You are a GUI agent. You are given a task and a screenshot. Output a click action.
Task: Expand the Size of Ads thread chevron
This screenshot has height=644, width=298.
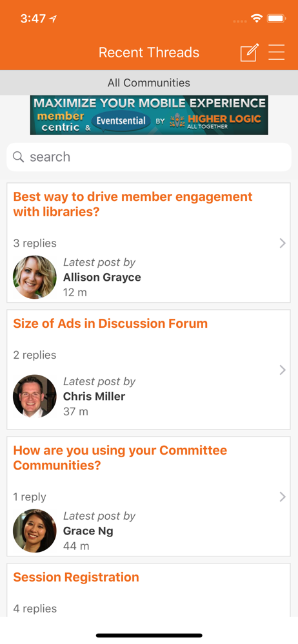coord(283,370)
